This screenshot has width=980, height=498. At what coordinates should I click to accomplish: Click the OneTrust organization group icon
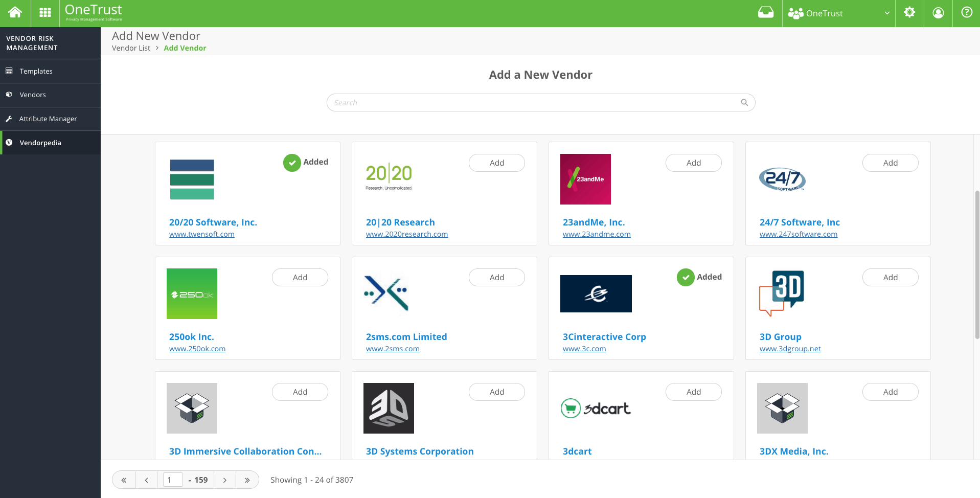click(796, 13)
